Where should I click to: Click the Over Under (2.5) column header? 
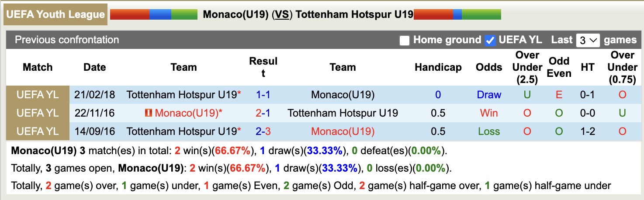[527, 67]
